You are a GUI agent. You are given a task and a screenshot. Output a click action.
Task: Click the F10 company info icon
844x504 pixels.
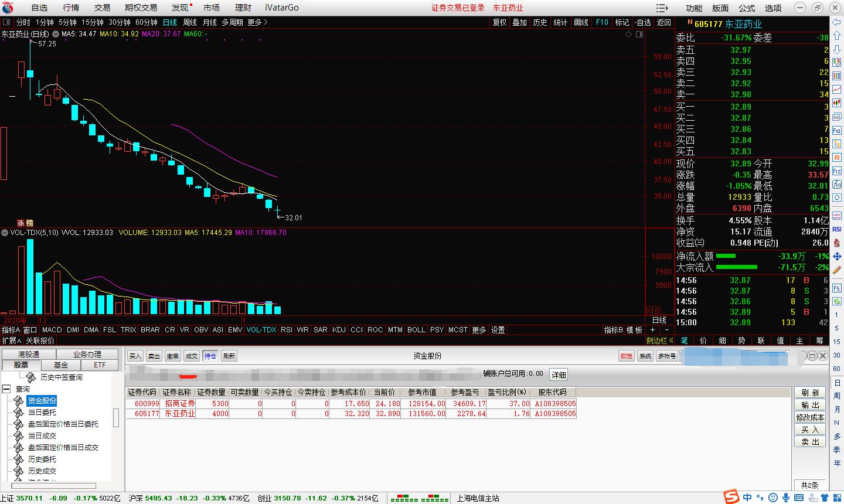[836, 131]
